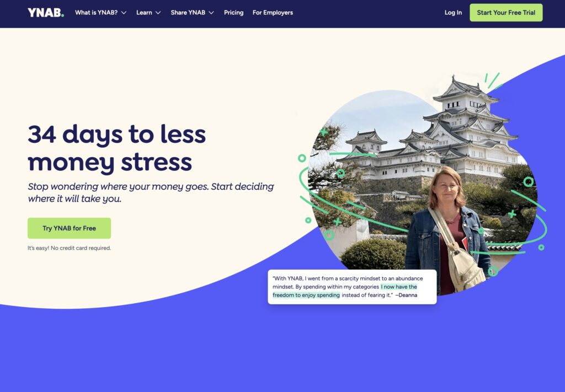Click the '34 days to less money stress' headline
Screen dimensions: 565x392
[117, 148]
